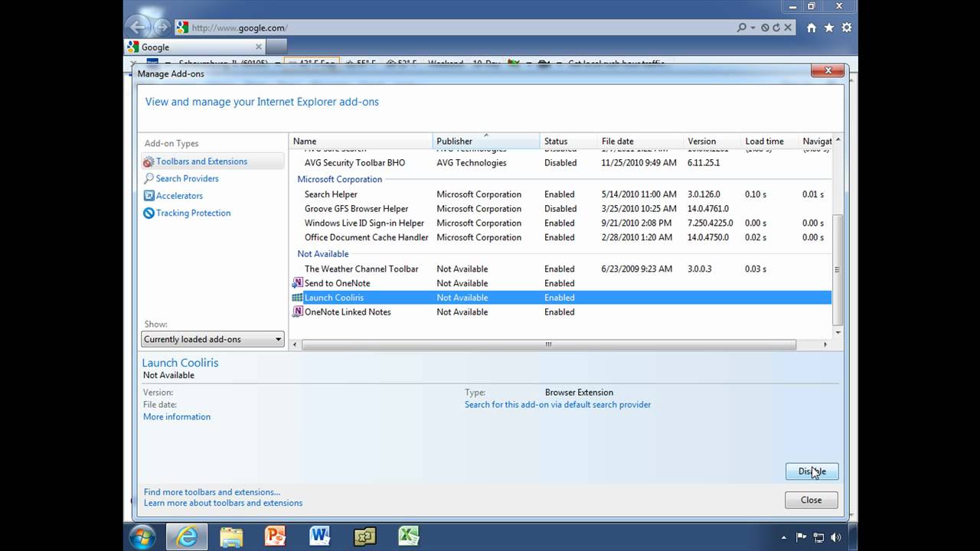Open the More information link

pos(177,417)
